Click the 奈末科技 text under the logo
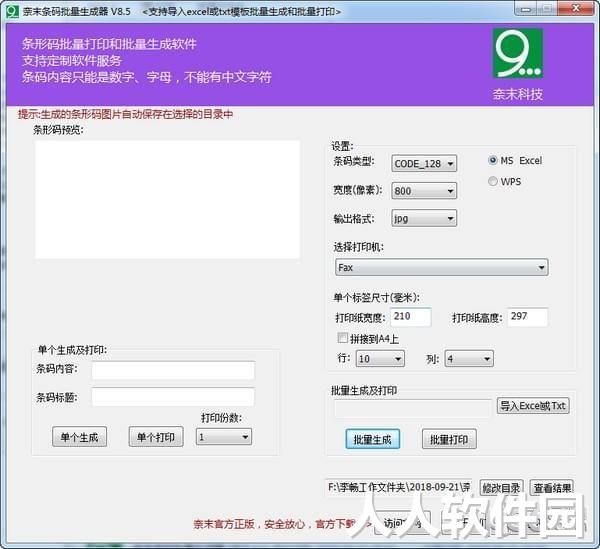The height and width of the screenshot is (549, 600). coord(517,94)
